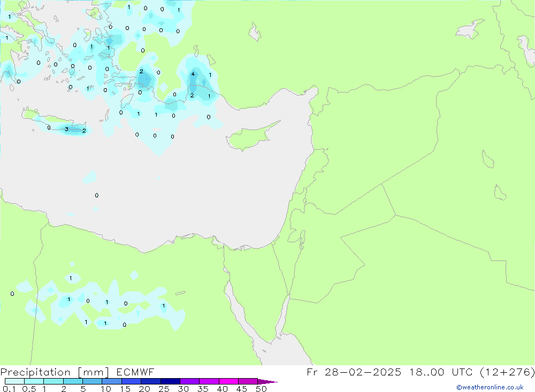Click the "3" precipitation value over Crete

[66, 129]
